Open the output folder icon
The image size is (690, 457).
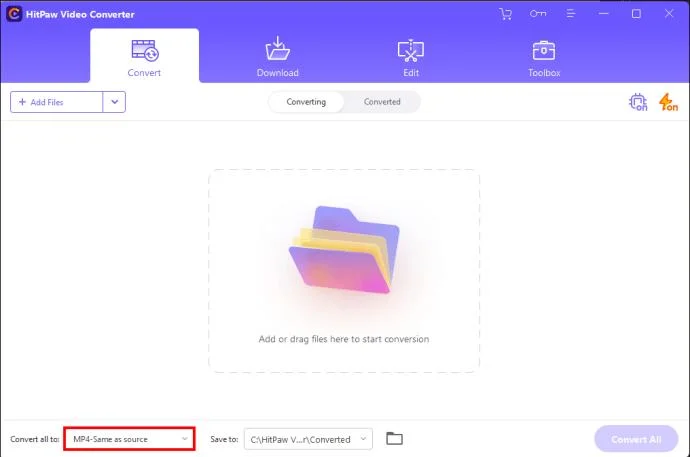[394, 439]
